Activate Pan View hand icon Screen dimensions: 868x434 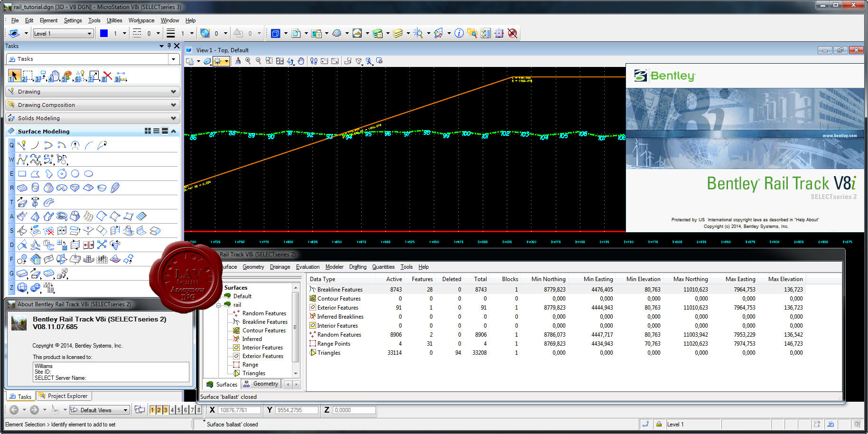pos(301,61)
